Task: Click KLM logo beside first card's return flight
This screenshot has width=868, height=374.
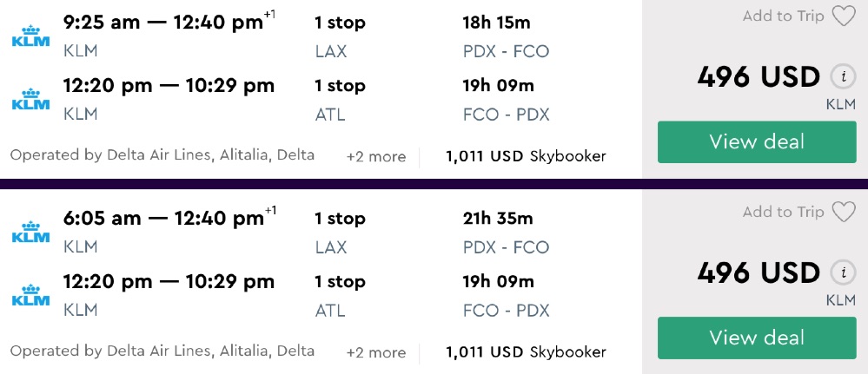Action: click(30, 100)
